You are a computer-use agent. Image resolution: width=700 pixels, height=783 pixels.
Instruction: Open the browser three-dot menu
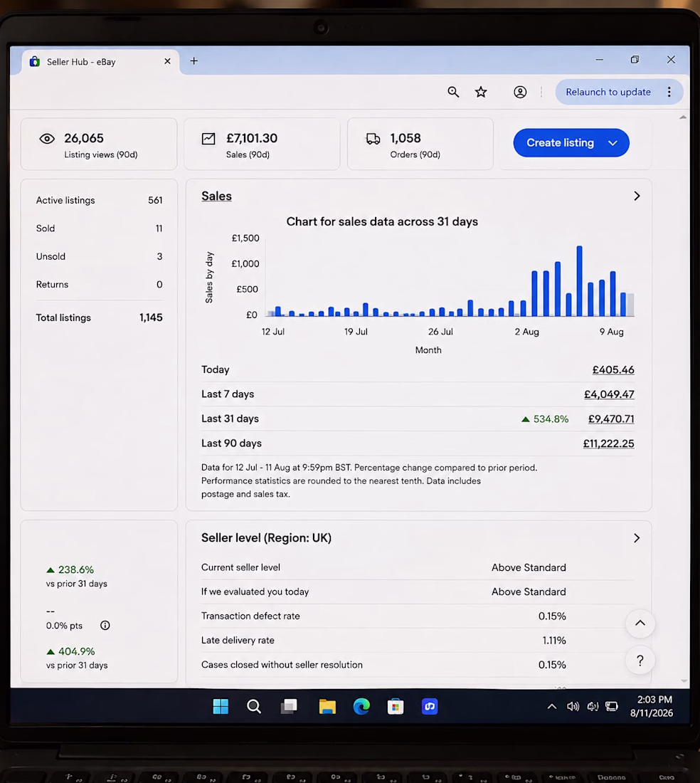click(669, 92)
